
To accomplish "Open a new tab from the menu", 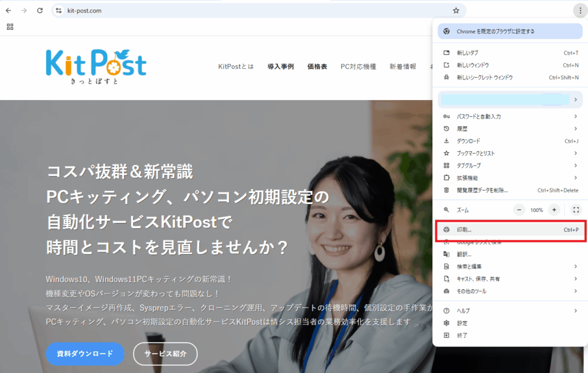I will 510,53.
